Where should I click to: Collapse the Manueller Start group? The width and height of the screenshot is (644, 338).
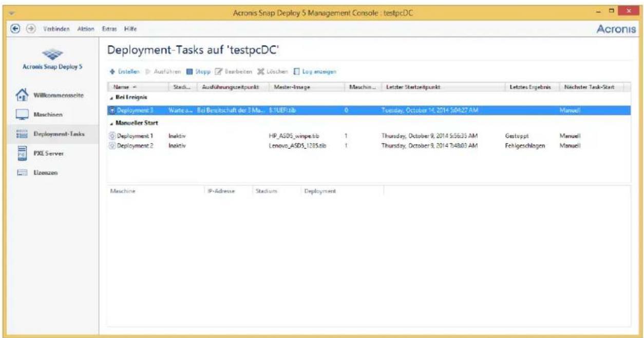(x=111, y=123)
